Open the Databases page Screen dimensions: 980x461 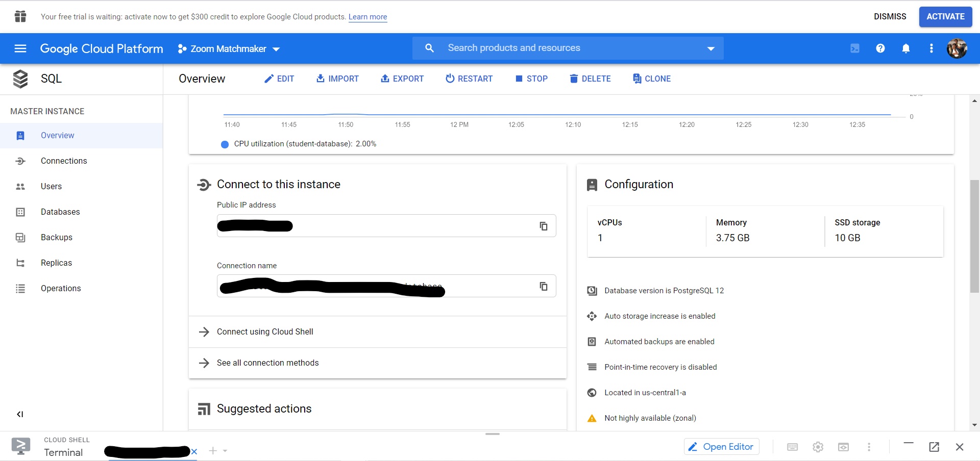click(82, 212)
